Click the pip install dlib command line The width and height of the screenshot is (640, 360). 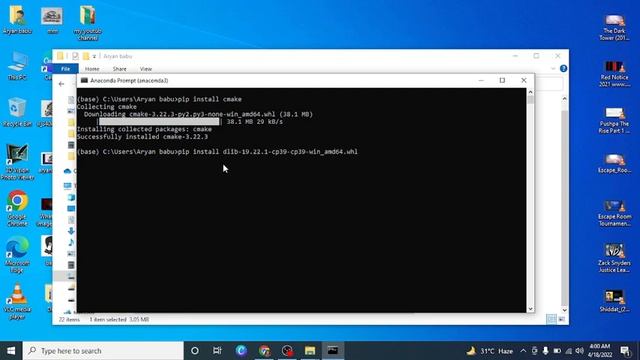pos(218,152)
